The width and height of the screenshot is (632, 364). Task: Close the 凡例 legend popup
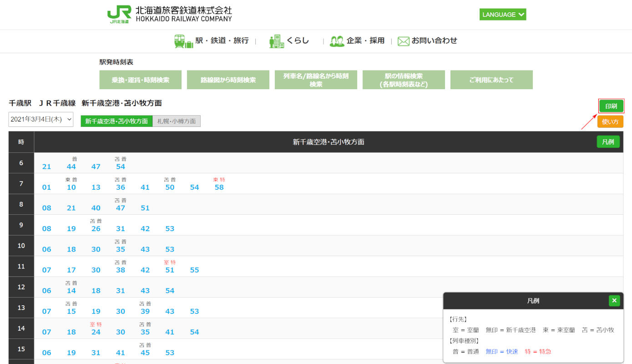coord(614,301)
